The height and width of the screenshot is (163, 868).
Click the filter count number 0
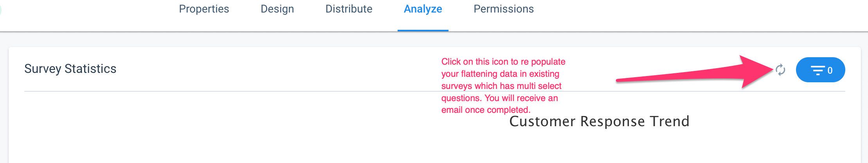tap(830, 71)
